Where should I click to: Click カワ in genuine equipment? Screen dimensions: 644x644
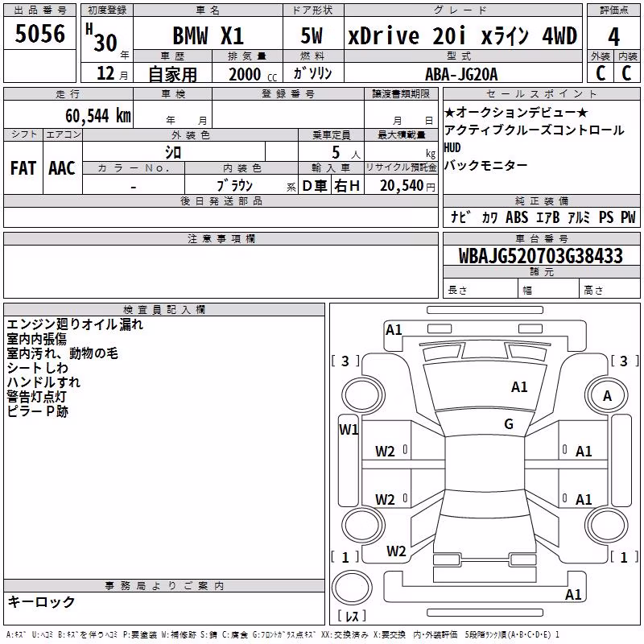click(x=489, y=217)
